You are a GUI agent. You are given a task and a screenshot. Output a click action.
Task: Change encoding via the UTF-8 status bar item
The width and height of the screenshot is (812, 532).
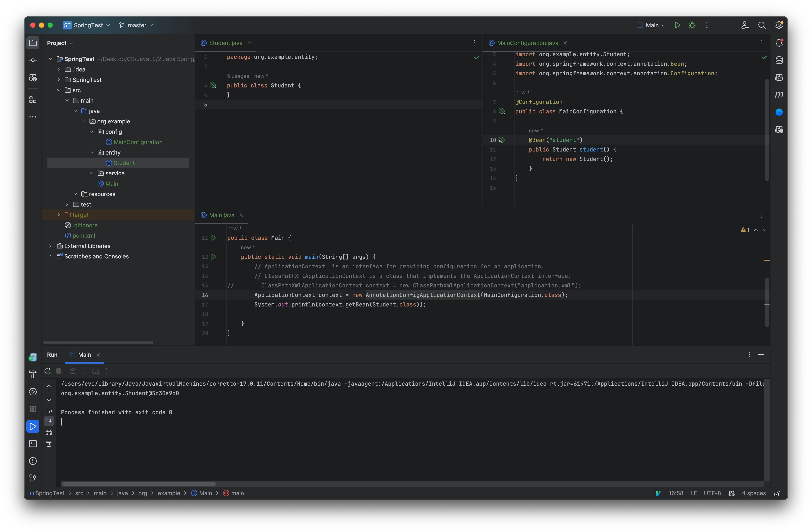tap(712, 493)
